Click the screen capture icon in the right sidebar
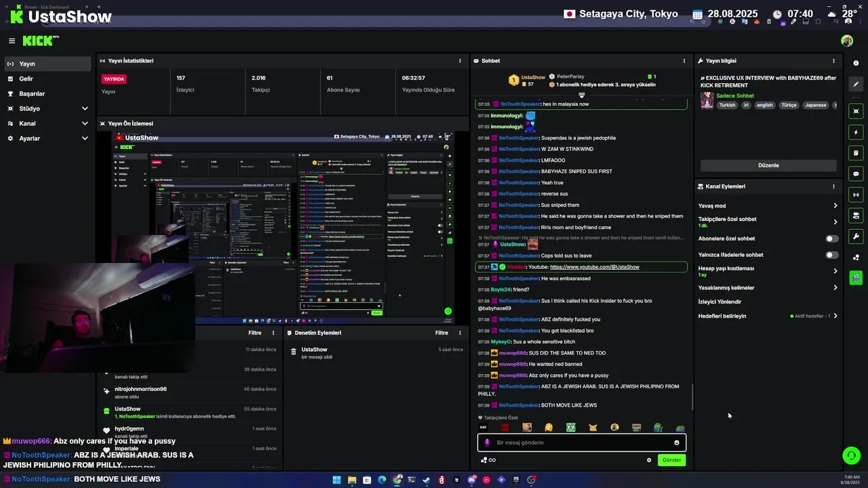The image size is (868, 488). pos(856,111)
